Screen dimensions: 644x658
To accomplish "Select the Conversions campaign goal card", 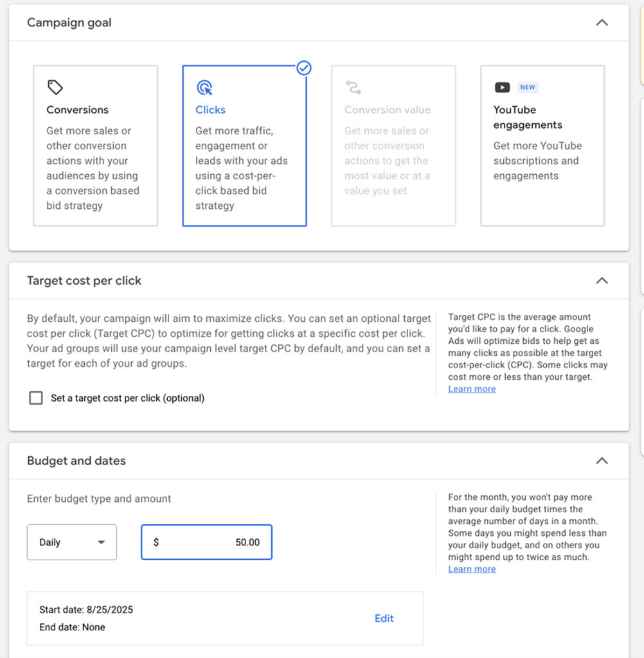I will click(x=95, y=146).
